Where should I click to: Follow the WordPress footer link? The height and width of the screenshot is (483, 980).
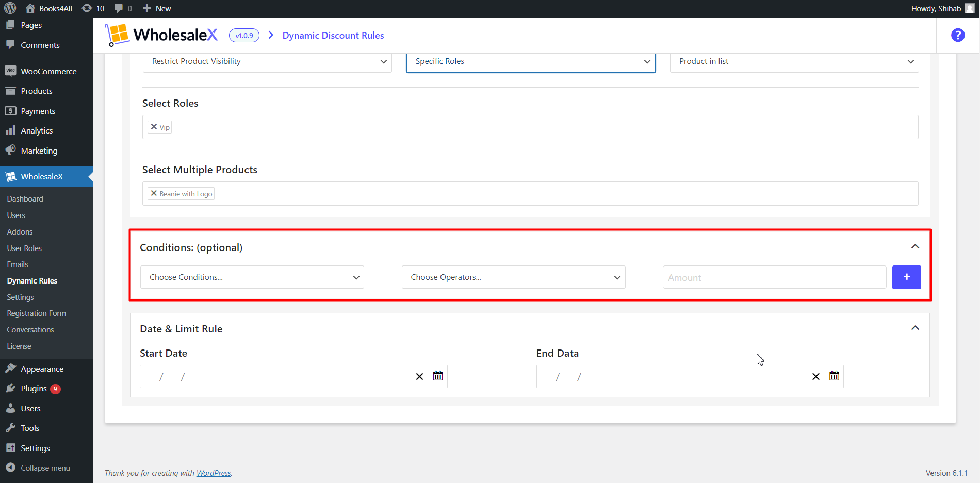click(214, 473)
